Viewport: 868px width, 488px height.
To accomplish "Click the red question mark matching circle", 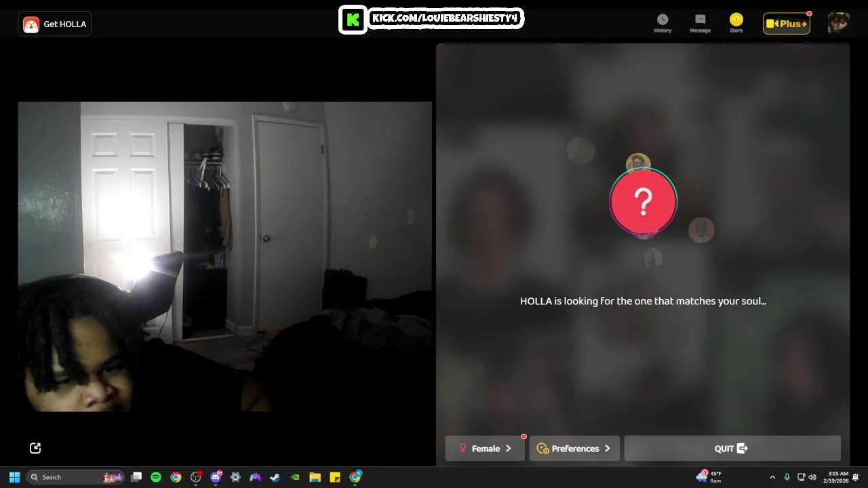I will pos(643,201).
